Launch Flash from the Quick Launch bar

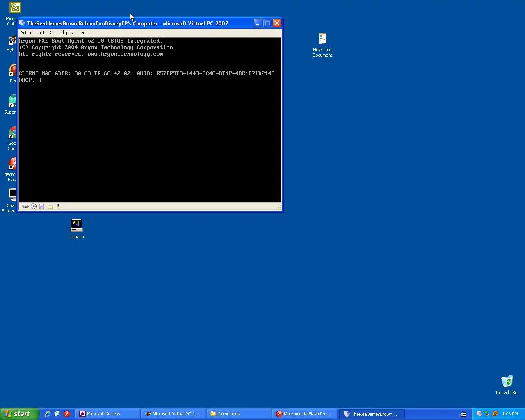coord(67,414)
